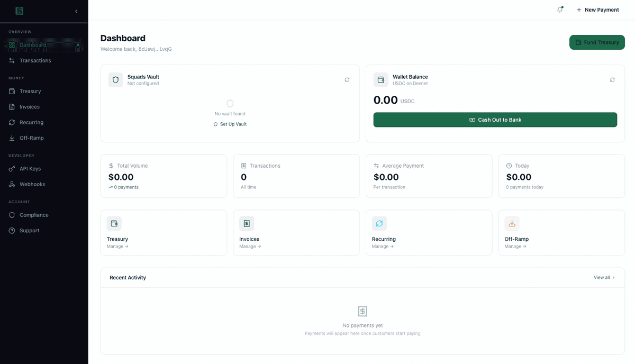The image size is (635, 364).
Task: Click the Treasury card icon
Action: click(114, 223)
